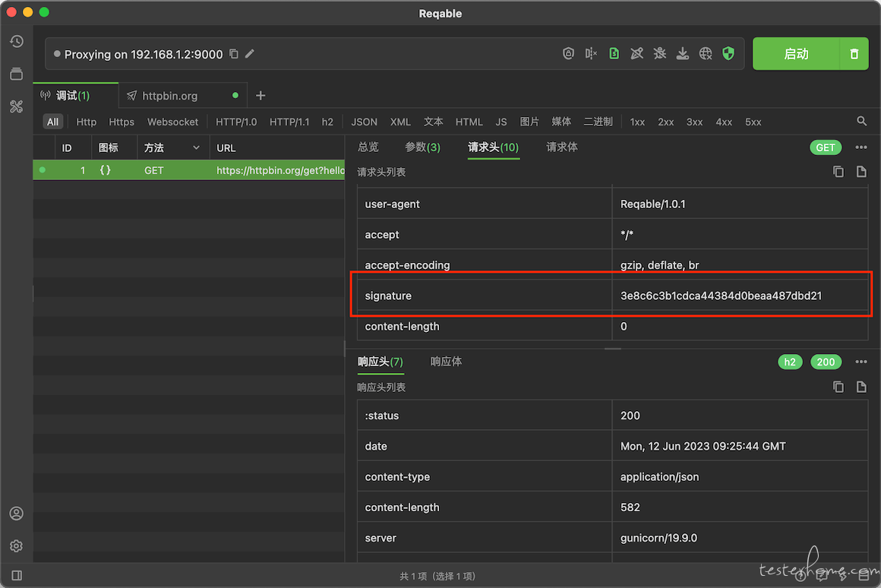
Task: Toggle the JSON content filter
Action: coord(364,122)
